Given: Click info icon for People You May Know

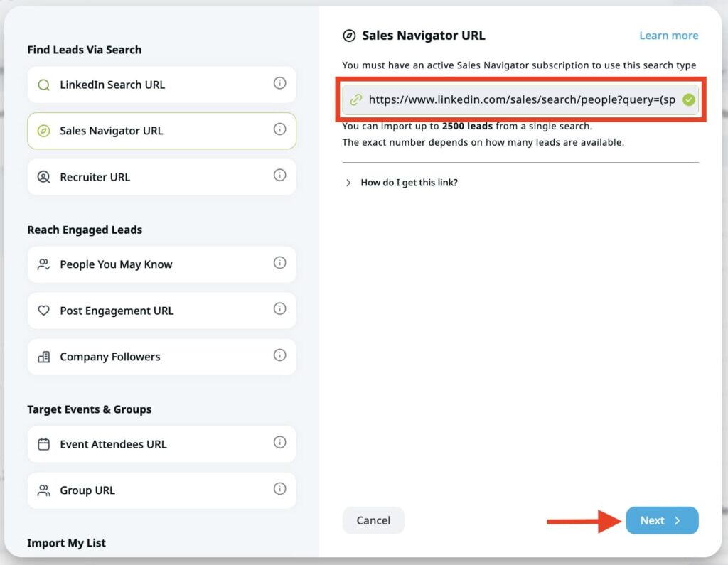Looking at the screenshot, I should [279, 263].
